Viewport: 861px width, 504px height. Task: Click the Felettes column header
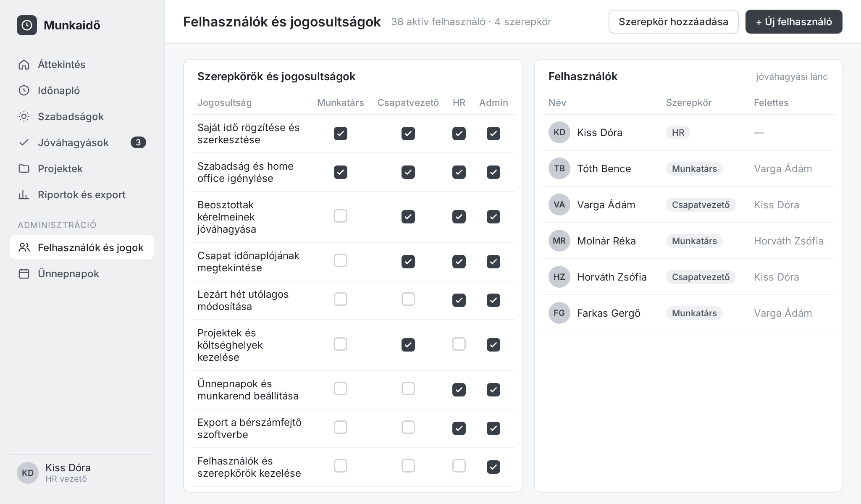771,102
